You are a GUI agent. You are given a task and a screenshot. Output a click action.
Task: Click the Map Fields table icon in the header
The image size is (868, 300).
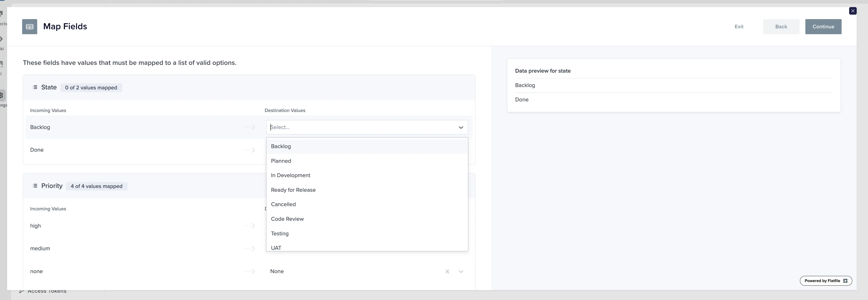(29, 26)
